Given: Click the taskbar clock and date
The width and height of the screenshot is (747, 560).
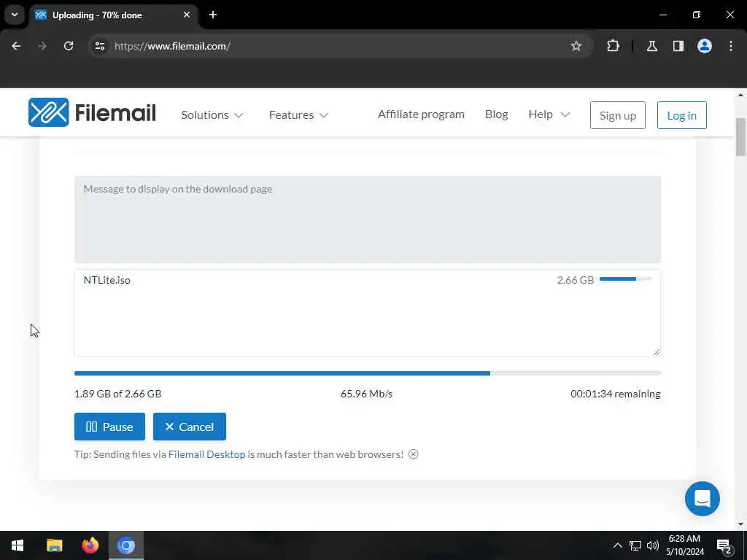Looking at the screenshot, I should coord(684,545).
